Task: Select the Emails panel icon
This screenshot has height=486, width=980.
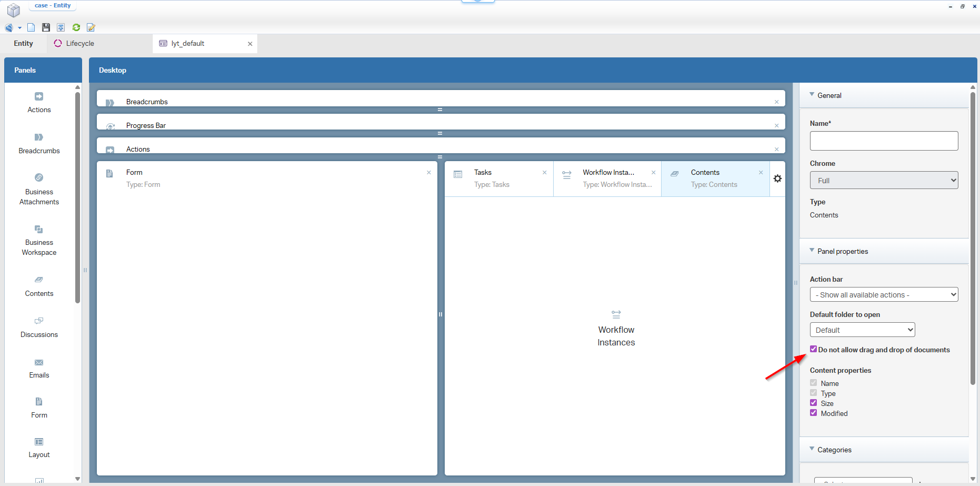Action: click(39, 362)
